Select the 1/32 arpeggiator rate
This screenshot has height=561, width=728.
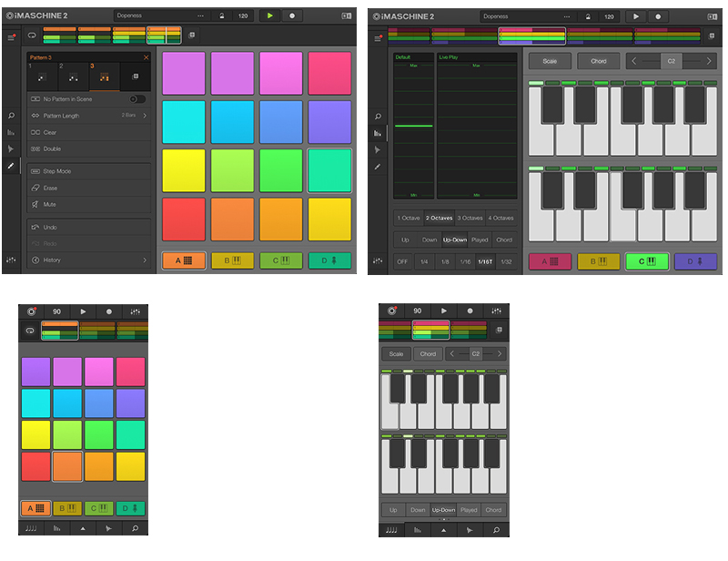pyautogui.click(x=506, y=261)
